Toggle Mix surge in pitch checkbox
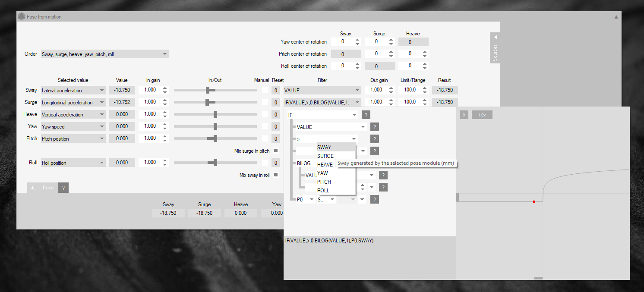The width and height of the screenshot is (644, 292). click(x=276, y=151)
